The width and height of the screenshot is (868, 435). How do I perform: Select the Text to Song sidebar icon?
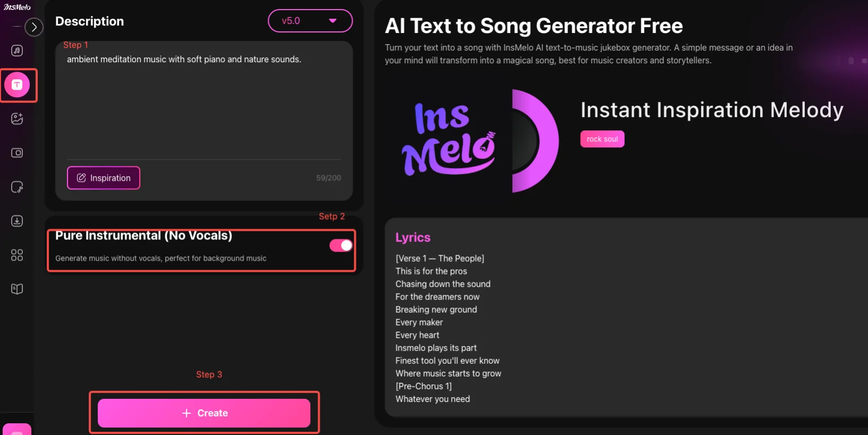[x=17, y=85]
